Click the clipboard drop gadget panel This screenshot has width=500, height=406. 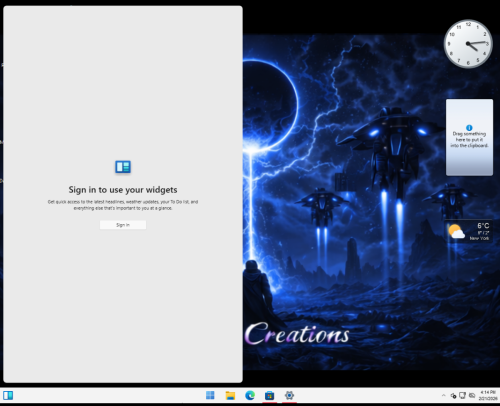tap(469, 137)
